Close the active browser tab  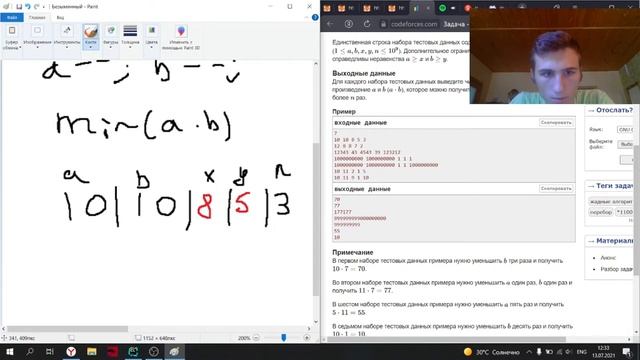pyautogui.click(x=428, y=8)
